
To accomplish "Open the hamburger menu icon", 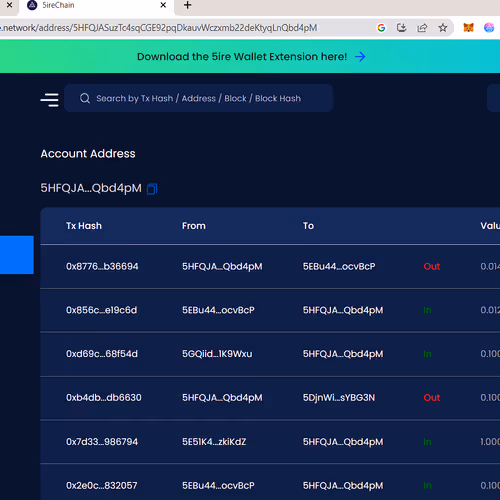I will (50, 100).
